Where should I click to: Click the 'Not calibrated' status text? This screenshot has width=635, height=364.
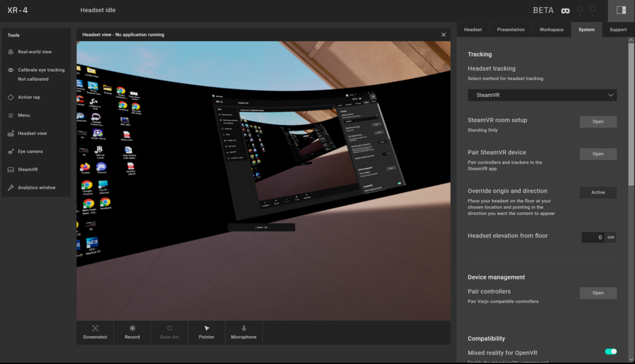click(33, 79)
